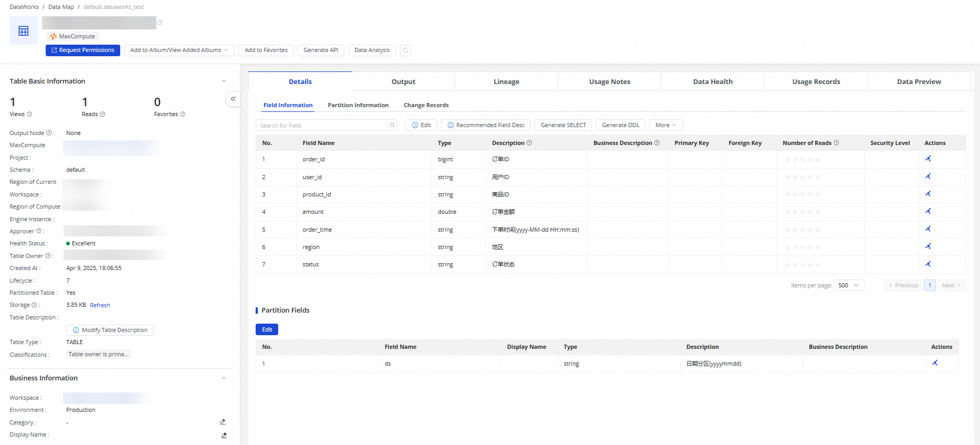Screen dimensions: 980x445
Task: Switch to the Usage Notes tab
Action: click(609, 81)
